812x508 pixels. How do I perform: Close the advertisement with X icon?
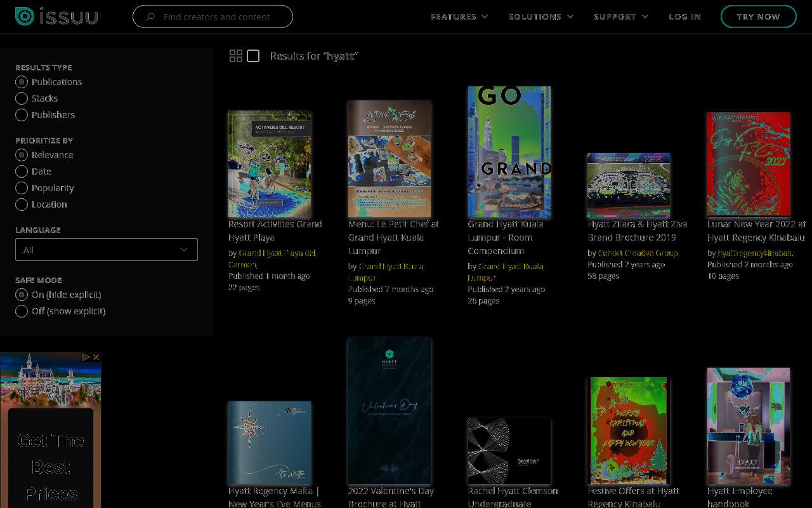[x=96, y=358]
